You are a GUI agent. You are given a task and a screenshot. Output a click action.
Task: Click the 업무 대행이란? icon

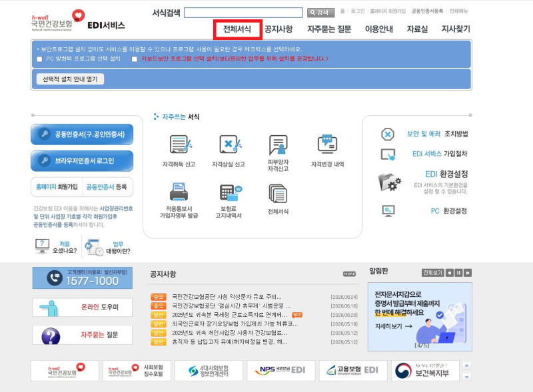point(94,247)
